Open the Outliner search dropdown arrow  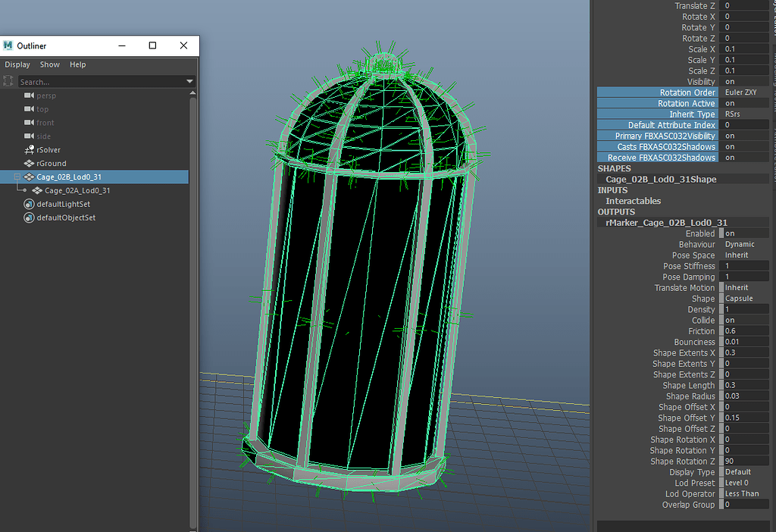[189, 80]
